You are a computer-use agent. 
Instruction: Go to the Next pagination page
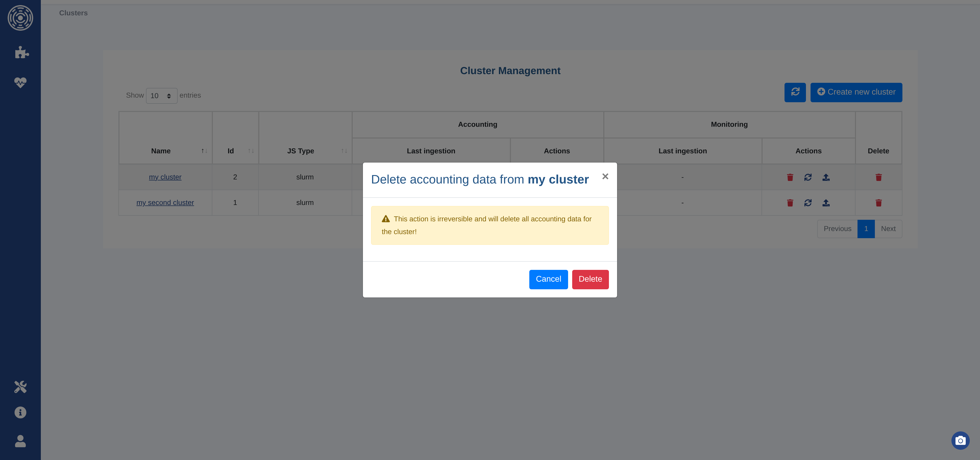888,229
